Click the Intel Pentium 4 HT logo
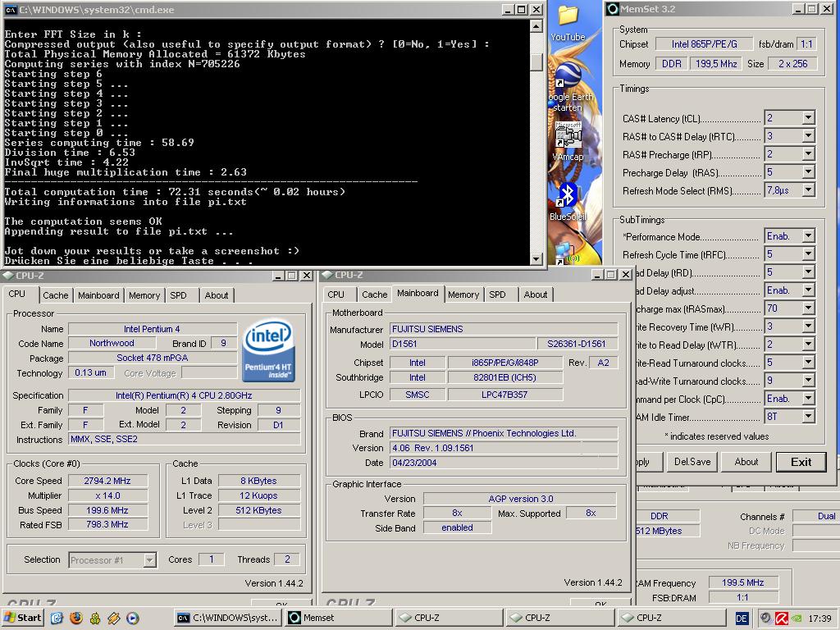 coord(268,349)
